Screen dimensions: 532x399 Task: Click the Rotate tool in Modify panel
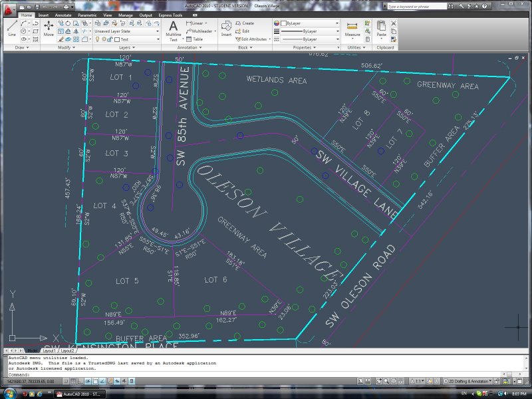coord(68,23)
